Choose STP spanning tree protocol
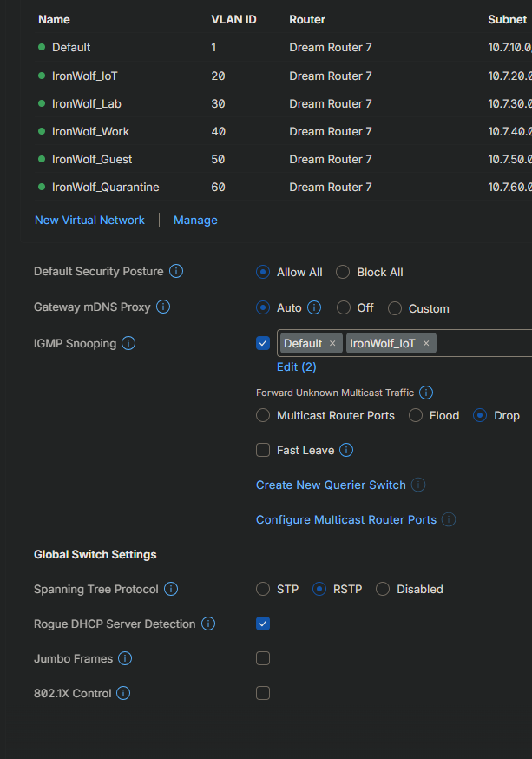The image size is (532, 759). tap(263, 589)
